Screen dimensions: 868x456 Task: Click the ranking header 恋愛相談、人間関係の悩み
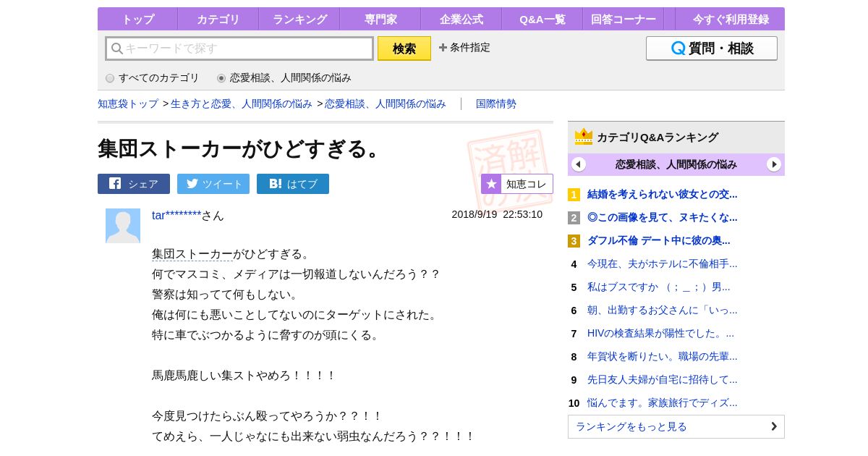pos(676,164)
